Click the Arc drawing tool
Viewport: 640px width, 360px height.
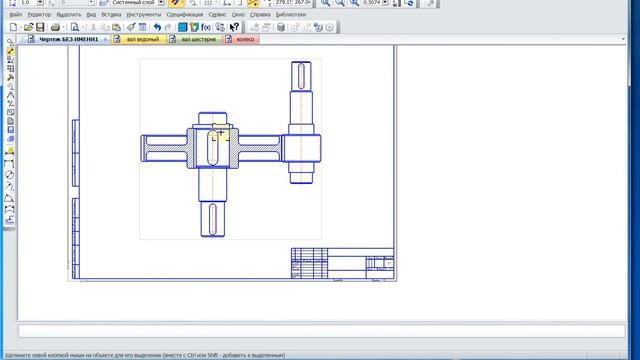point(10,187)
